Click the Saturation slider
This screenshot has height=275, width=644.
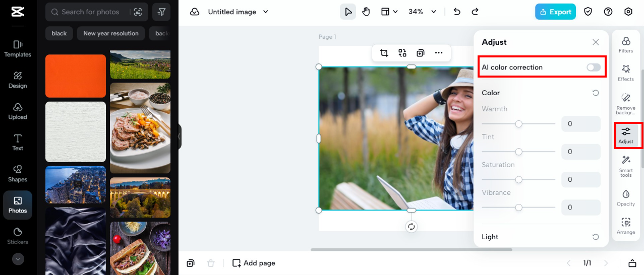pos(518,179)
